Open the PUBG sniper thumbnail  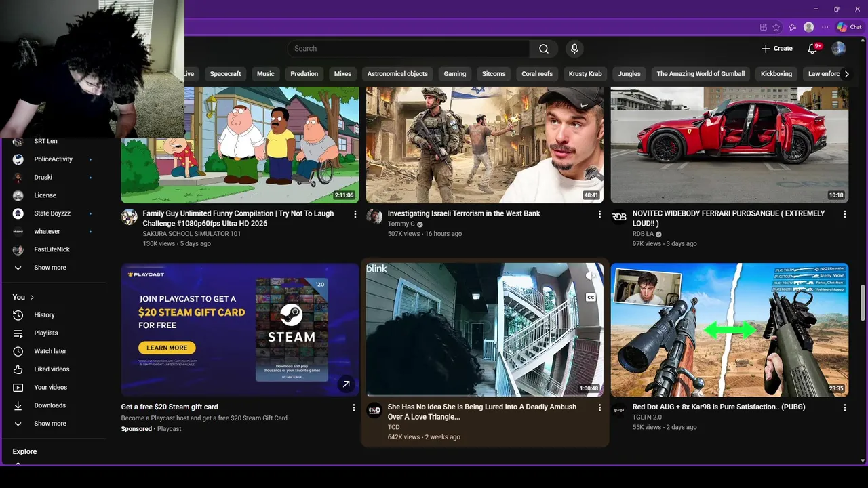(730, 330)
